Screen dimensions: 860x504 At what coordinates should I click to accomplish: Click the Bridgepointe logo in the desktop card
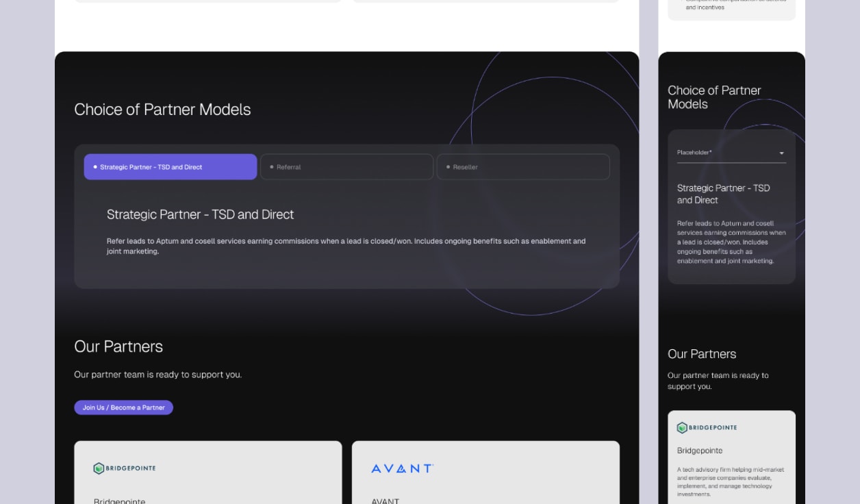pos(125,468)
